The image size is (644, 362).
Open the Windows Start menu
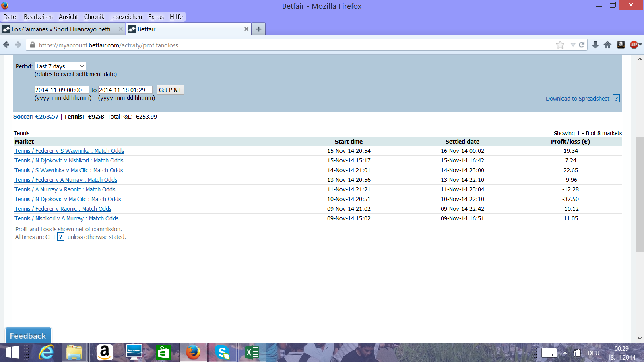pyautogui.click(x=12, y=353)
